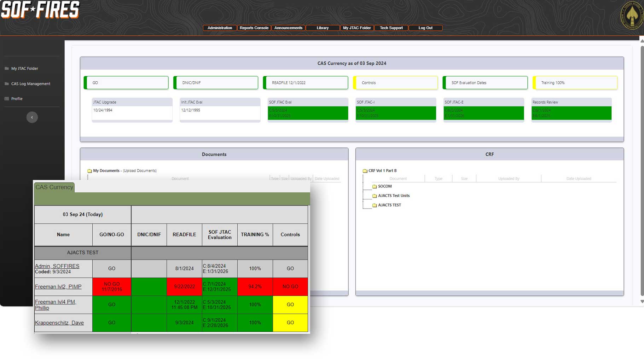The image size is (644, 361).
Task: Open the Profile sidebar link
Action: click(x=17, y=99)
